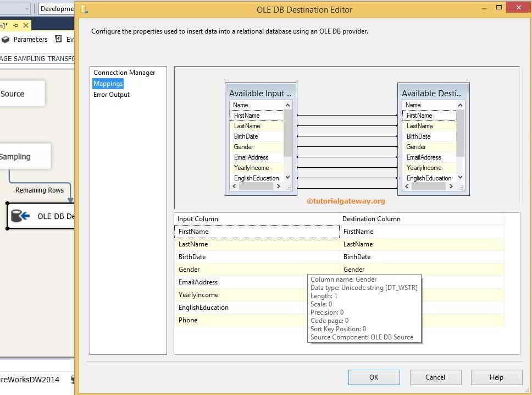Click the connection icon beside AdventureWorksDW2014
The height and width of the screenshot is (395, 532).
[72, 379]
